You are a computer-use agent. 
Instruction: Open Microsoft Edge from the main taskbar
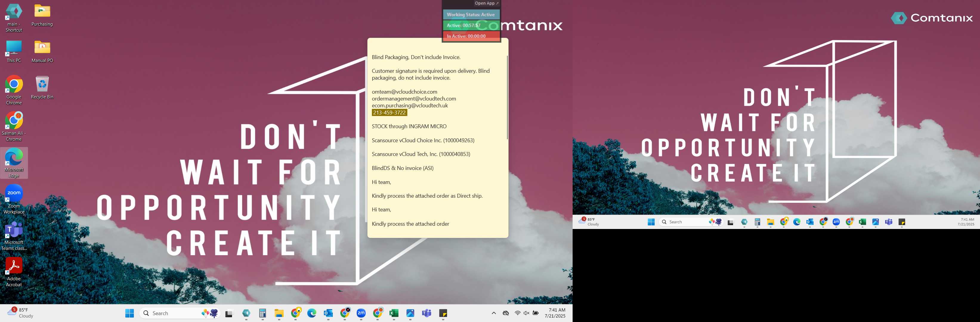tap(312, 313)
